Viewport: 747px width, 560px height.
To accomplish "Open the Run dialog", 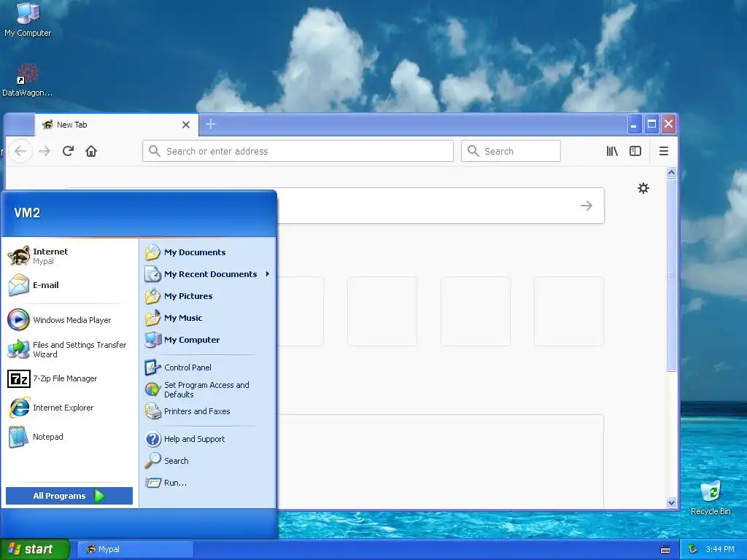I will point(208,483).
